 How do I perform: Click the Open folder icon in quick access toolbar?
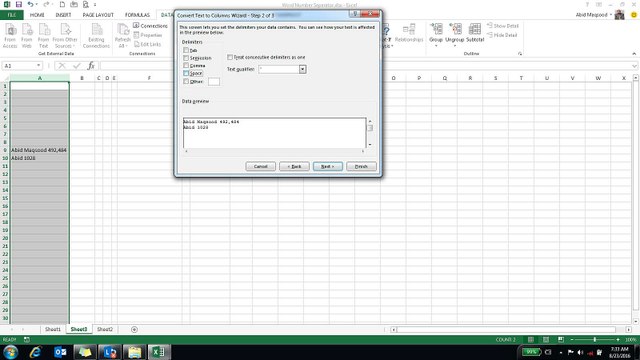pyautogui.click(x=74, y=4)
